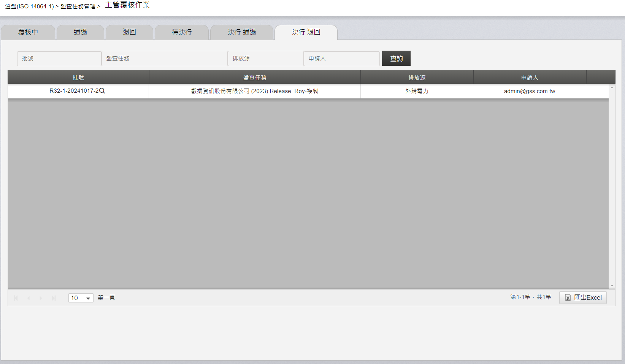The height and width of the screenshot is (364, 625).
Task: Click the 批號 filter input field
Action: point(59,59)
